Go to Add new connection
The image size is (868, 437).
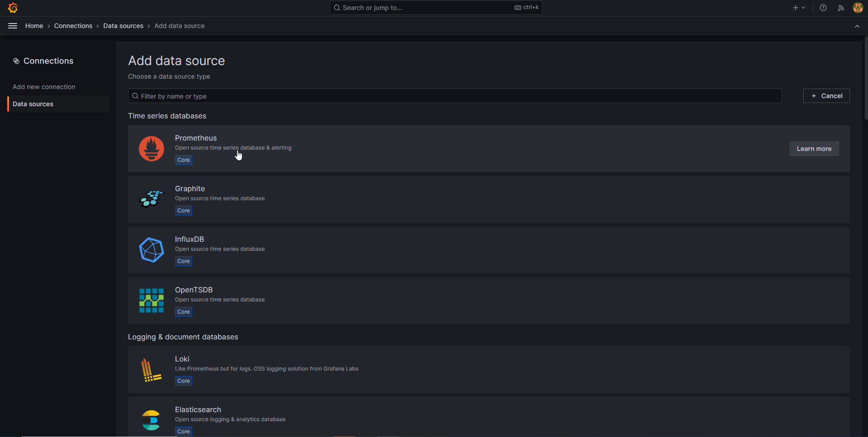(44, 87)
